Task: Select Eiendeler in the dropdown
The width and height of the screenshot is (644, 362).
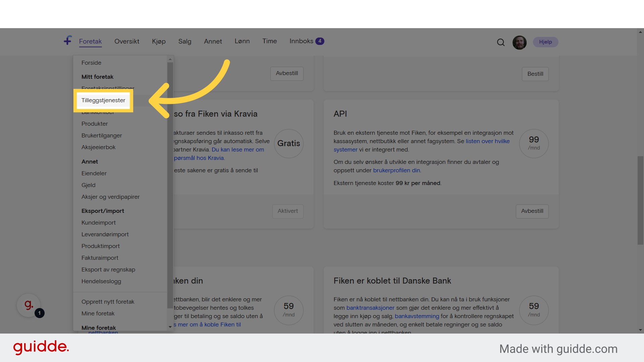Action: (94, 173)
